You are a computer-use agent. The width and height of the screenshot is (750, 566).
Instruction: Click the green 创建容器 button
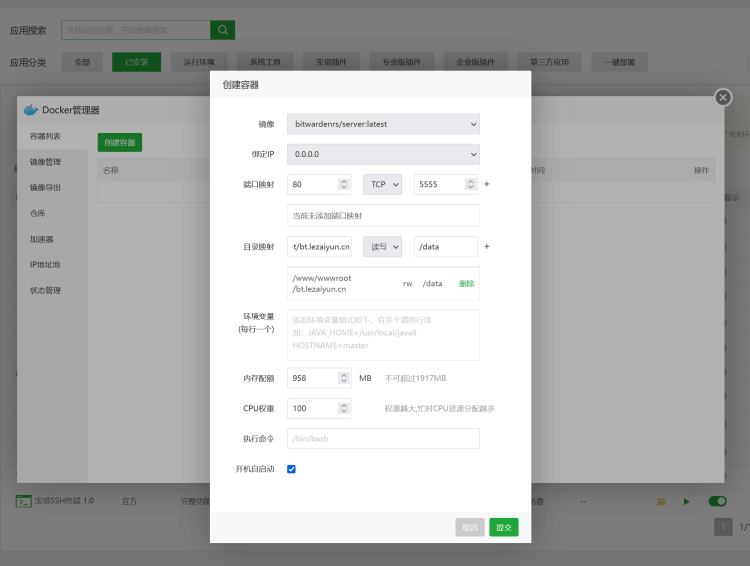click(x=120, y=143)
